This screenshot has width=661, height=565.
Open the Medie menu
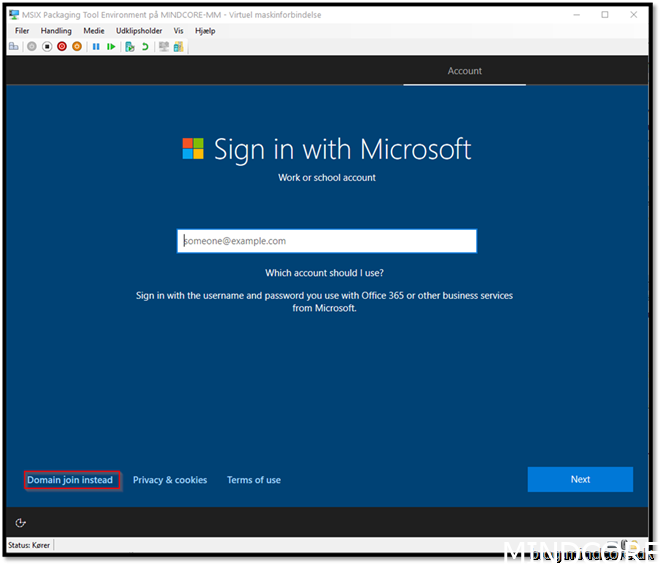93,31
